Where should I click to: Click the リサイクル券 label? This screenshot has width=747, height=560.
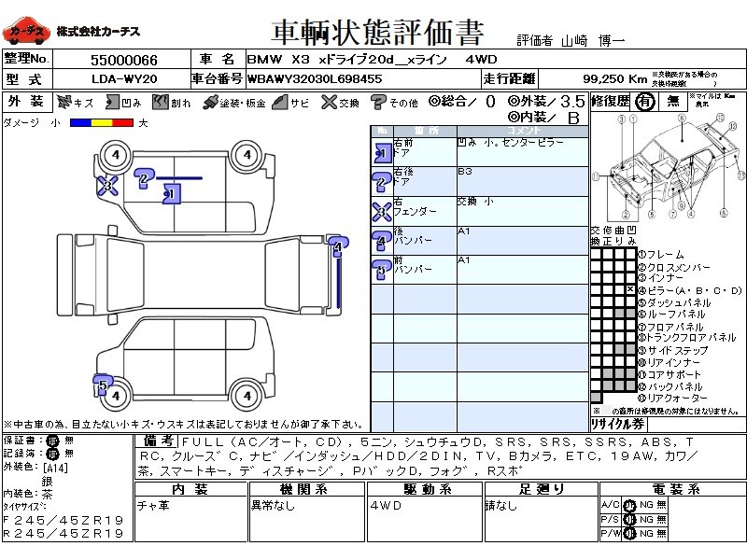[617, 423]
